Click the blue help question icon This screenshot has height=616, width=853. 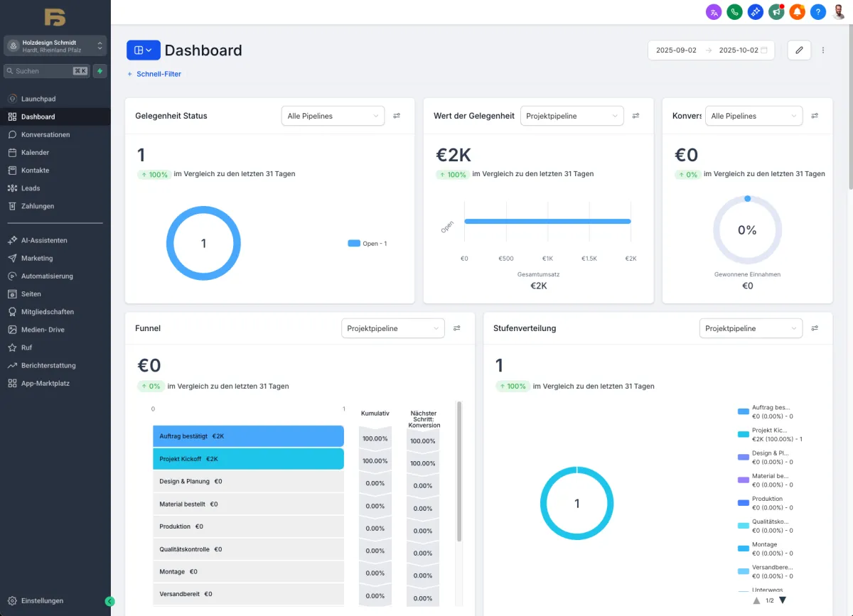coord(817,12)
